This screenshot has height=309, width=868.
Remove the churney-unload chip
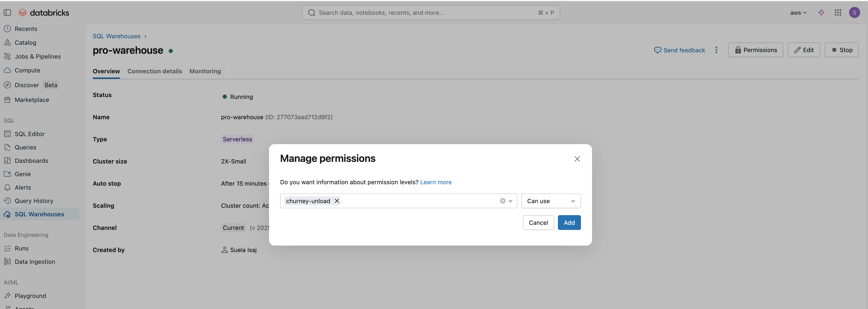click(x=336, y=201)
